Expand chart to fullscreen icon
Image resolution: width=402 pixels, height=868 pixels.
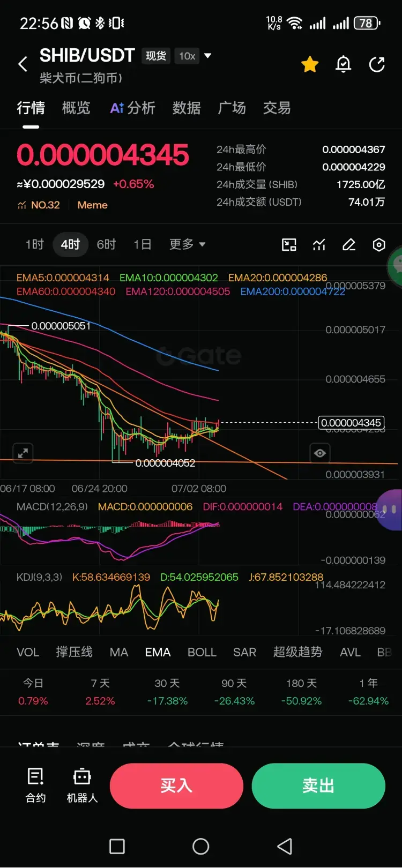23,453
